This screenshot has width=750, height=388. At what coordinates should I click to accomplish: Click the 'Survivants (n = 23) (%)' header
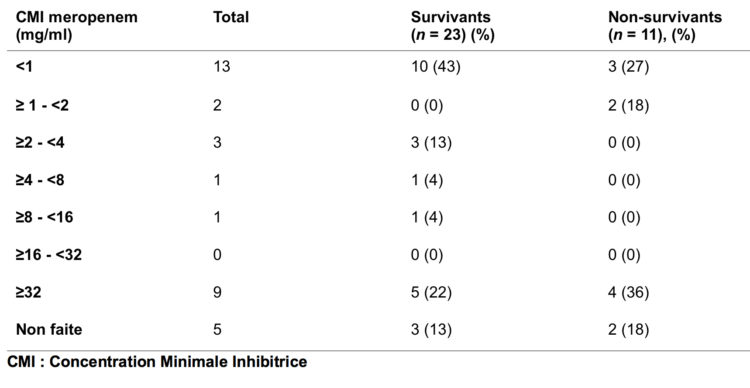pos(452,26)
